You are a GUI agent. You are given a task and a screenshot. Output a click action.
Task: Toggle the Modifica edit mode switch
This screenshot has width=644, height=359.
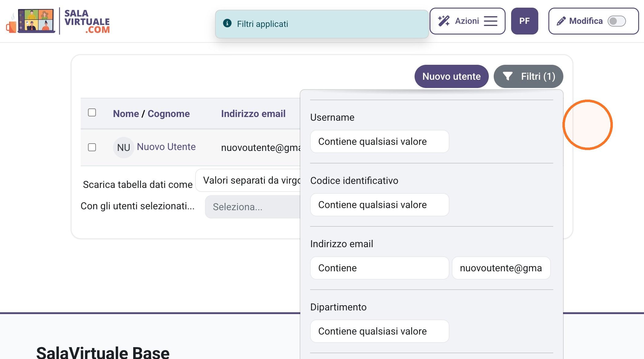(617, 21)
